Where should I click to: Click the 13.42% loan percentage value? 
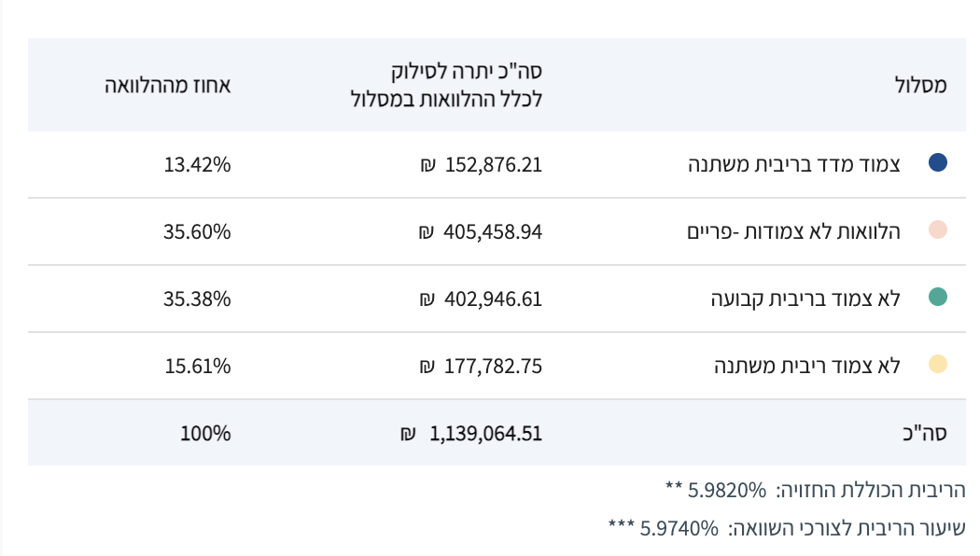(x=197, y=164)
